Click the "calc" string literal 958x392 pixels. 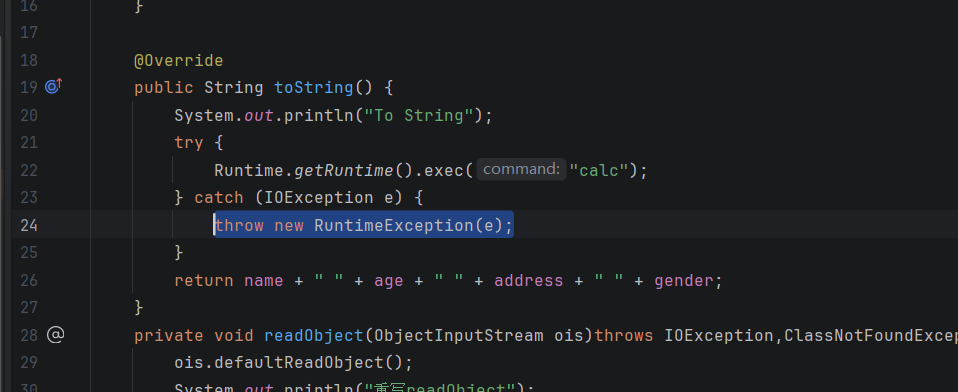click(x=599, y=170)
